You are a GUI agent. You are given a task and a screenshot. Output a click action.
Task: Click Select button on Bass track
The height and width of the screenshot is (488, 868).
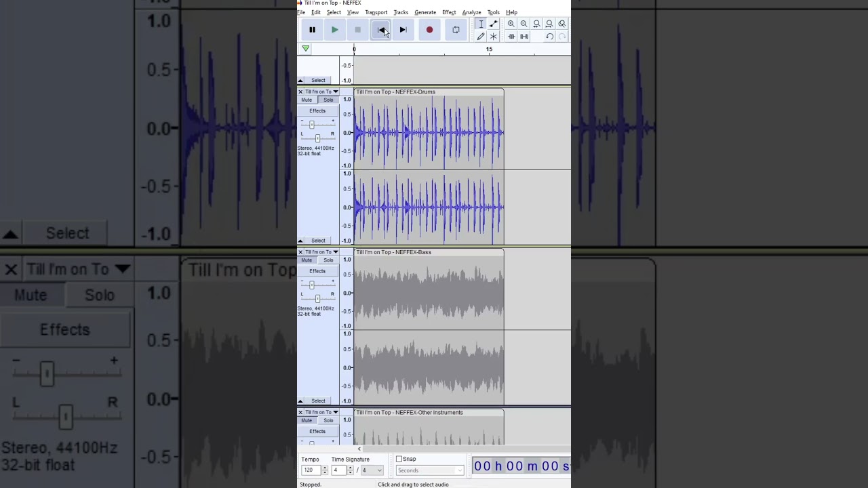(318, 401)
